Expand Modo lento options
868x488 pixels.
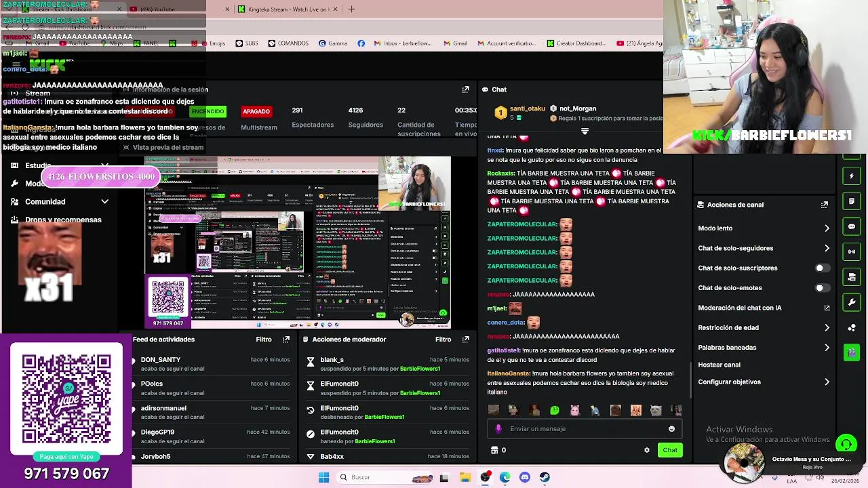pyautogui.click(x=827, y=228)
